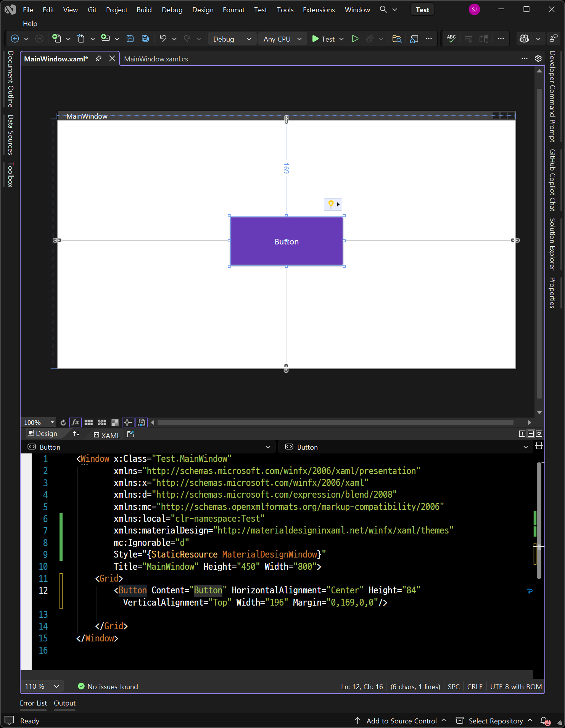Open GitHub Copilot icon in toolbar
The width and height of the screenshot is (565, 728).
point(524,39)
